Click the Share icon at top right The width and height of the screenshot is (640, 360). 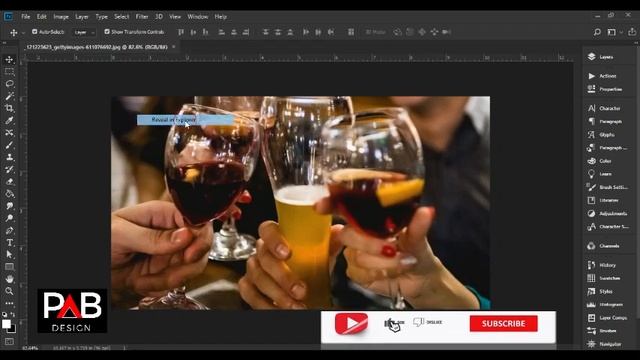632,32
